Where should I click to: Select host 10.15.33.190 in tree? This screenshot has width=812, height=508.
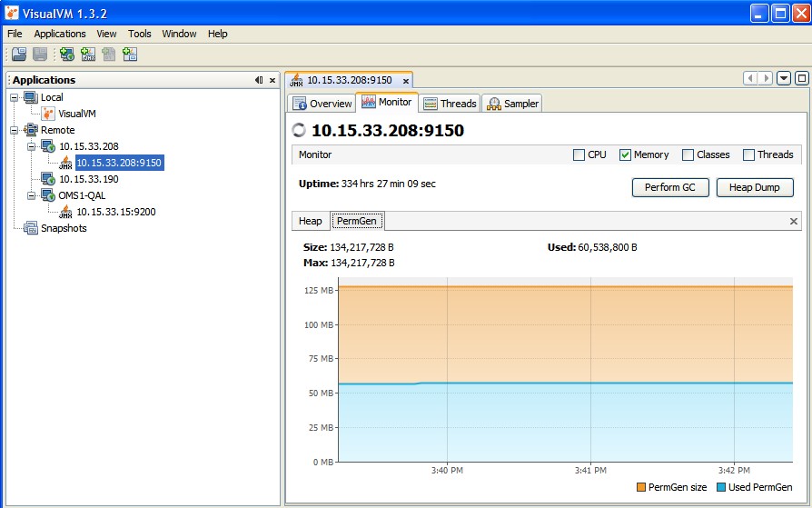(88, 179)
